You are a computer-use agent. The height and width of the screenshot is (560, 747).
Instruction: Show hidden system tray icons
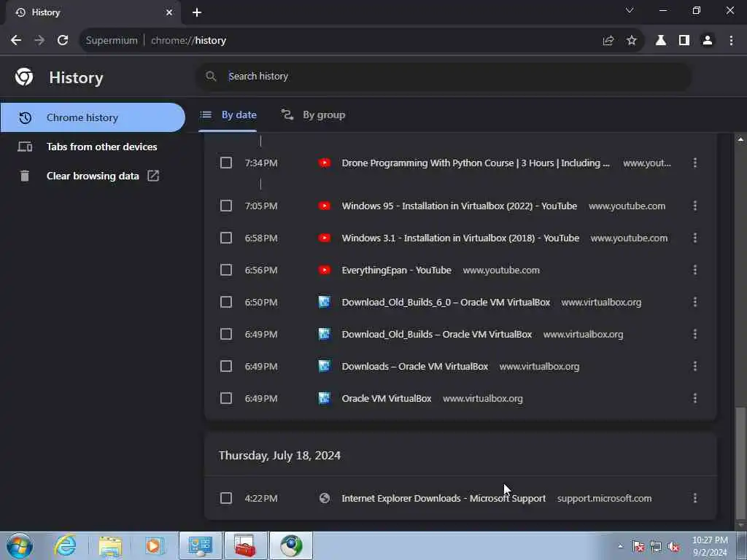tap(620, 546)
